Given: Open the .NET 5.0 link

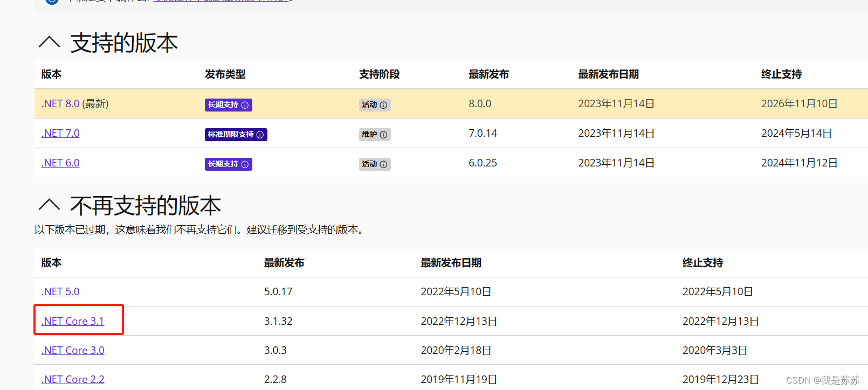Looking at the screenshot, I should tap(60, 291).
